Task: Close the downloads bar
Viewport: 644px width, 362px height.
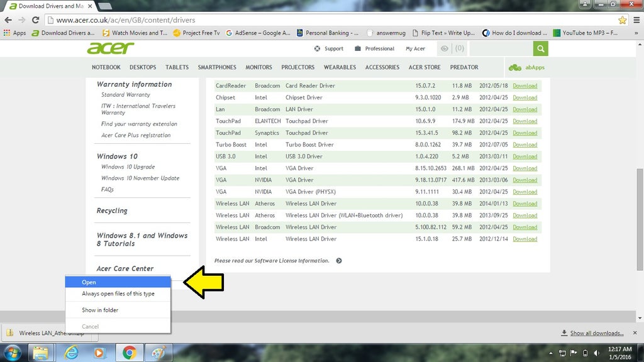Action: [635, 333]
